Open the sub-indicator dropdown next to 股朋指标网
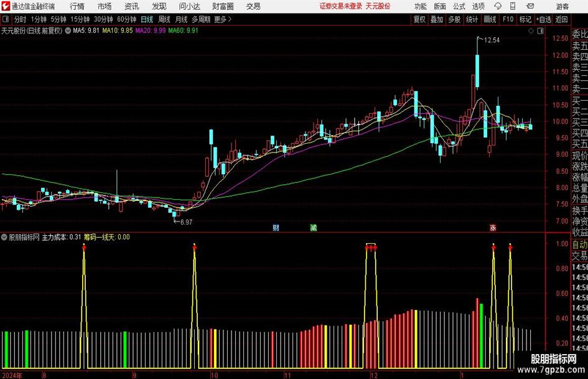 tap(4, 237)
